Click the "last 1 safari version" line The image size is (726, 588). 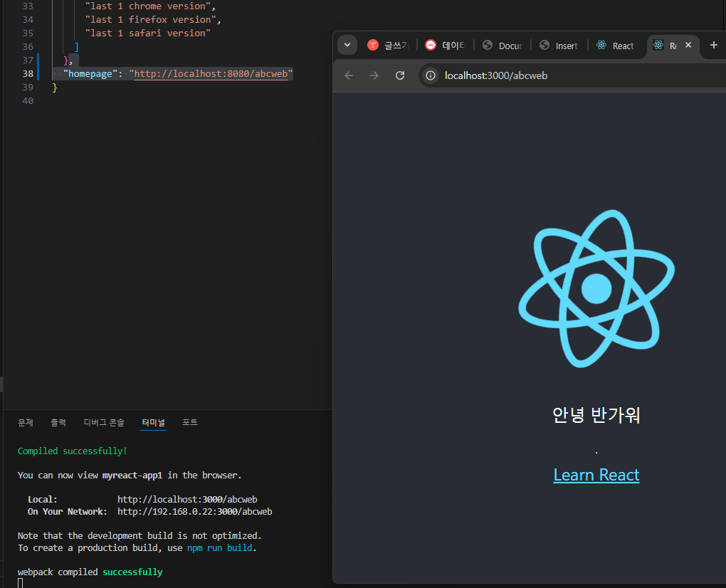[148, 33]
